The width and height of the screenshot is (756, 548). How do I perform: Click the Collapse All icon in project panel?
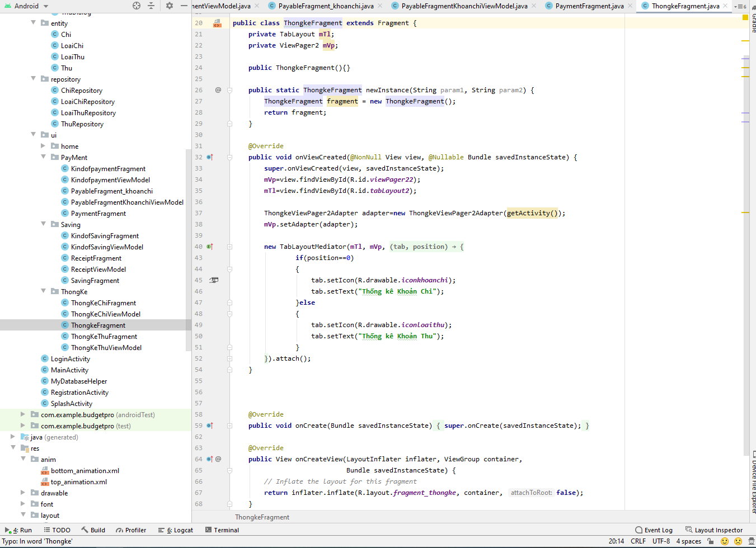[x=151, y=6]
